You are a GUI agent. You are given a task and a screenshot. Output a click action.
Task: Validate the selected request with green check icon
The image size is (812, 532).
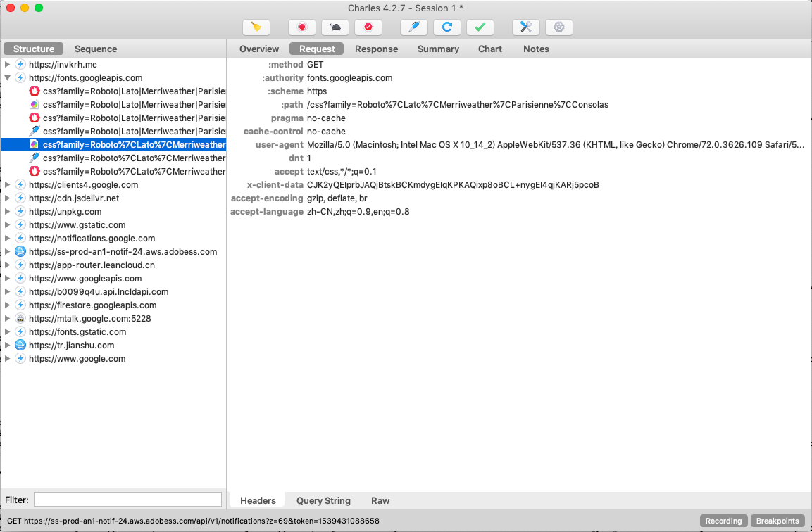pos(478,27)
